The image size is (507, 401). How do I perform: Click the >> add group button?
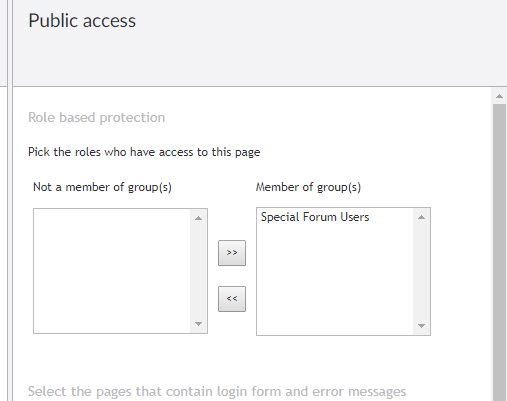click(232, 253)
